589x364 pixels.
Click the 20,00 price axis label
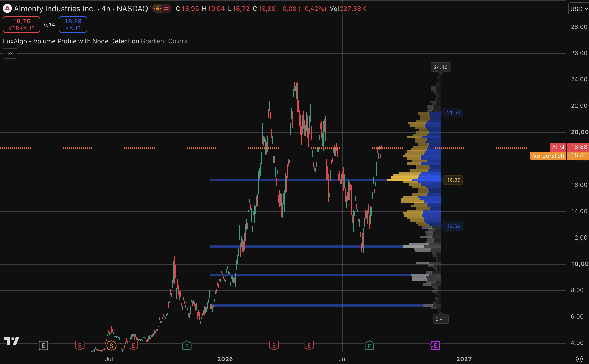[x=579, y=132]
